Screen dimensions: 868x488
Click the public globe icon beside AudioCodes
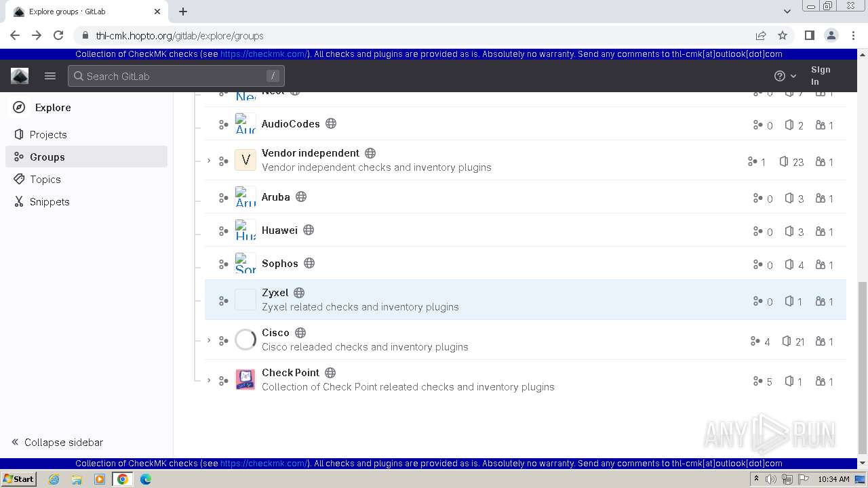[x=331, y=123]
